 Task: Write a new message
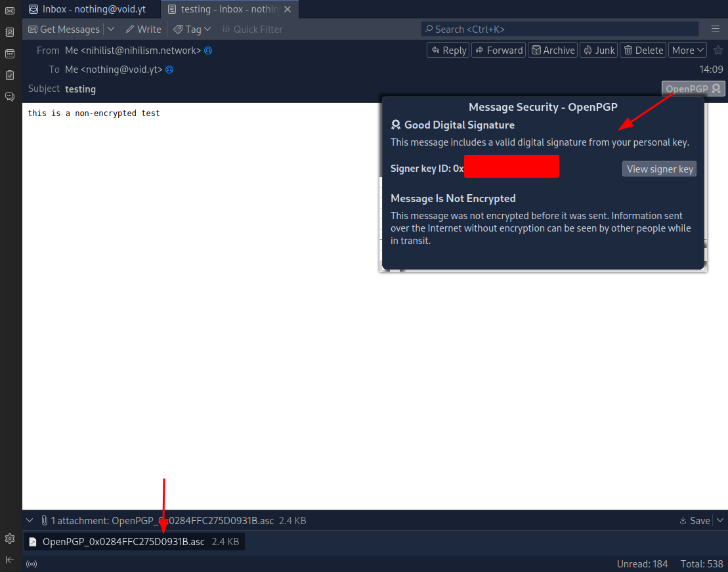144,30
